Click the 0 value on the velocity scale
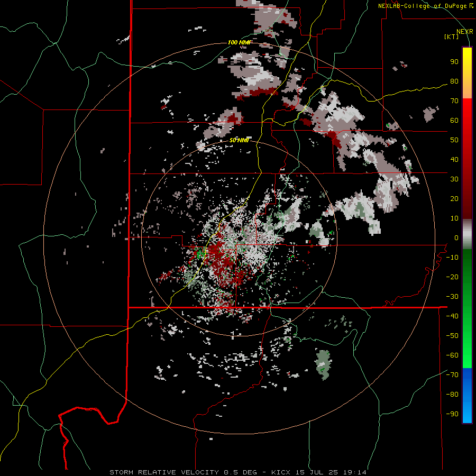Image resolution: width=476 pixels, height=476 pixels. [x=456, y=238]
